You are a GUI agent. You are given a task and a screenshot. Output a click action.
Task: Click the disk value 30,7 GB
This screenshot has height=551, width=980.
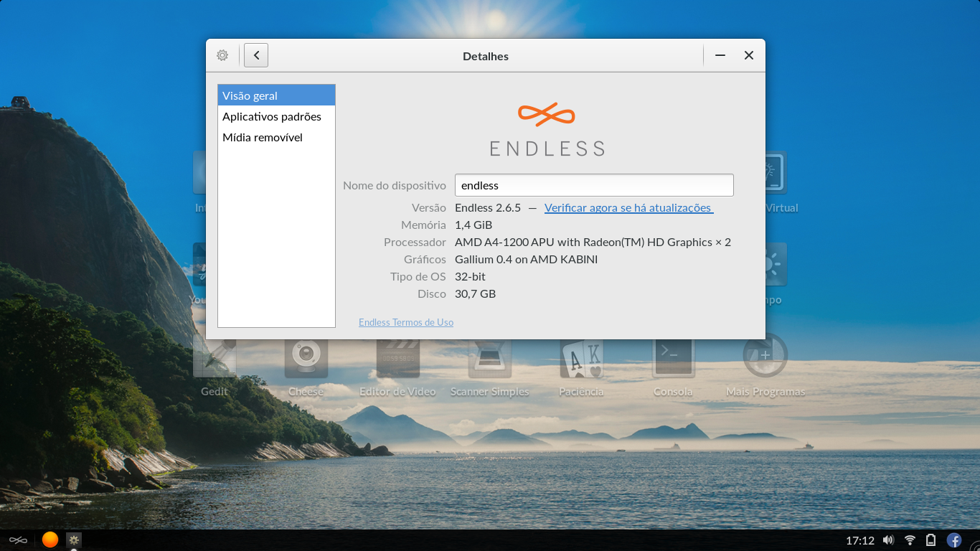[x=475, y=294]
